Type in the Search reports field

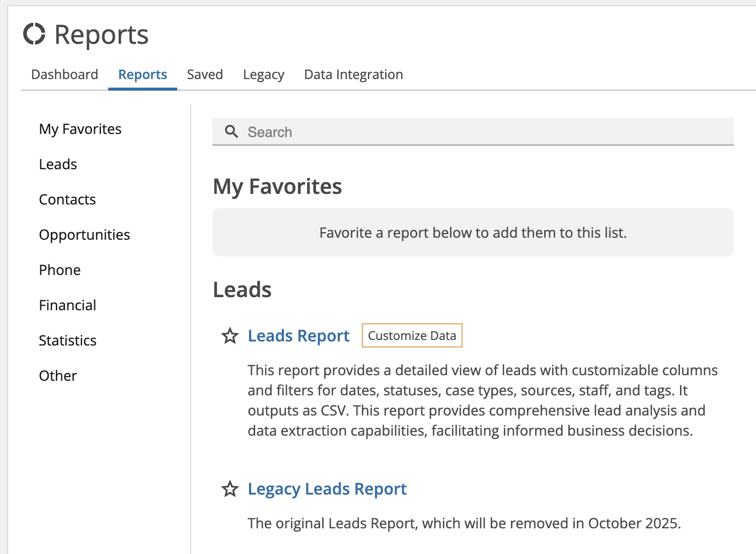pyautogui.click(x=483, y=132)
